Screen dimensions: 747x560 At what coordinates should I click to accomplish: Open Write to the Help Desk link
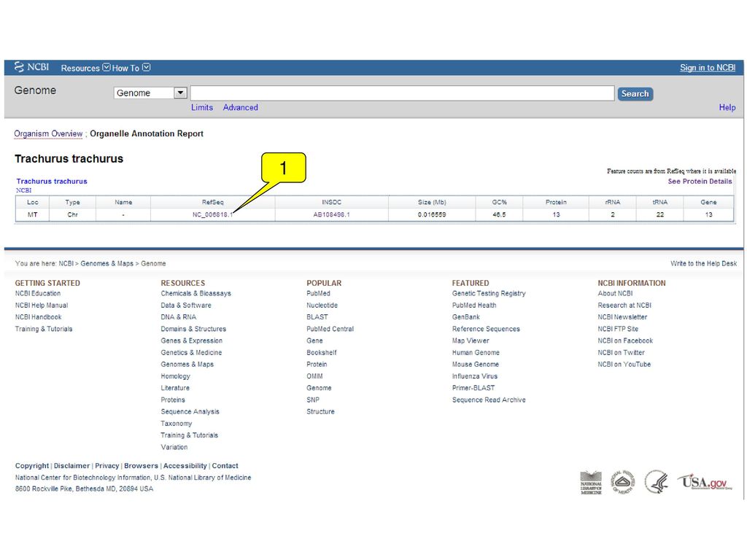tap(704, 263)
